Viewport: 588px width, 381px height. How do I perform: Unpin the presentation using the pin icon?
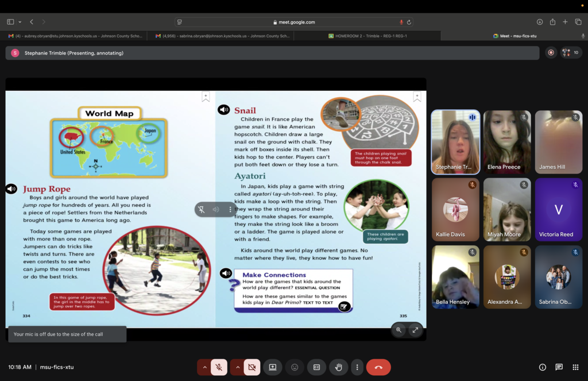click(202, 210)
